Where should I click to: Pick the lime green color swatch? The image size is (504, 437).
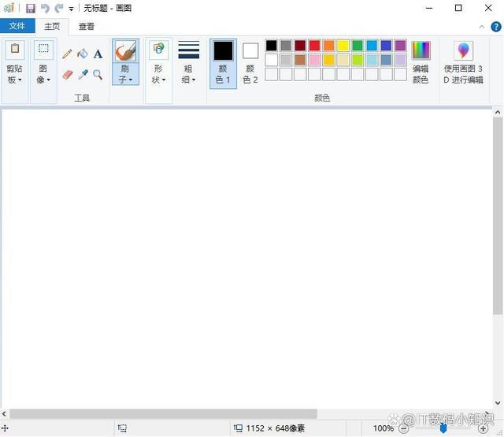[358, 60]
